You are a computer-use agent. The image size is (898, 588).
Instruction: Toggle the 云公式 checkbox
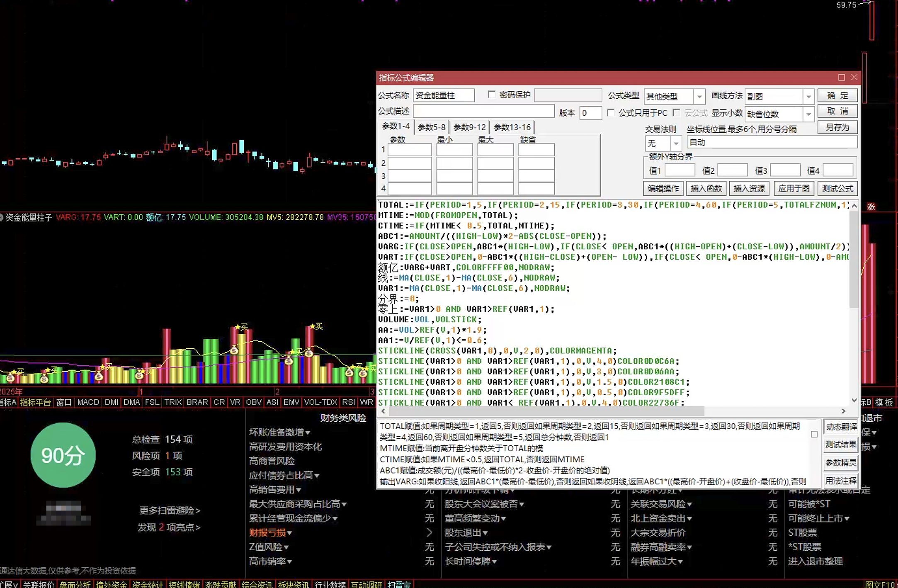point(677,113)
